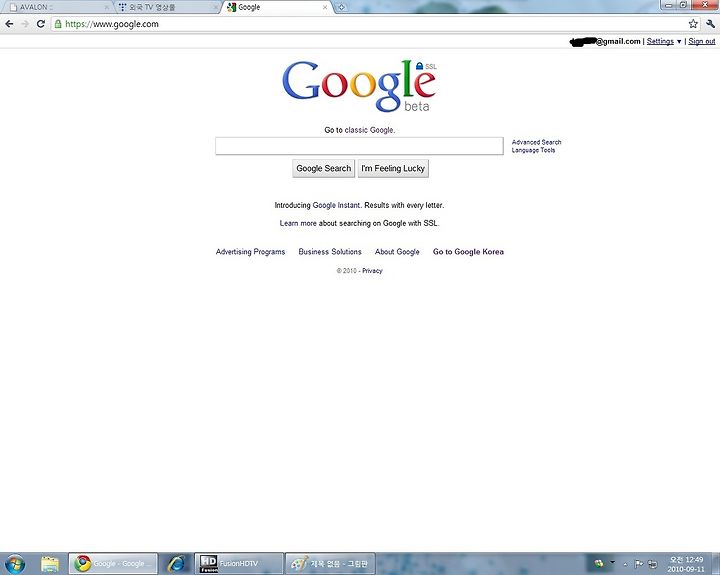
Task: Launch Internet Explorer from the taskbar
Action: [x=176, y=564]
